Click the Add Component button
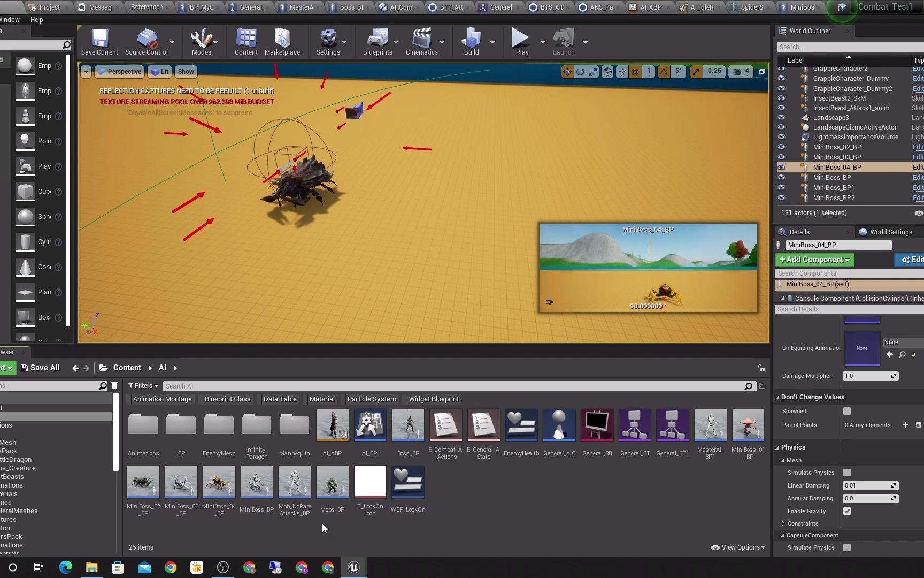Image resolution: width=924 pixels, height=578 pixels. [x=814, y=260]
